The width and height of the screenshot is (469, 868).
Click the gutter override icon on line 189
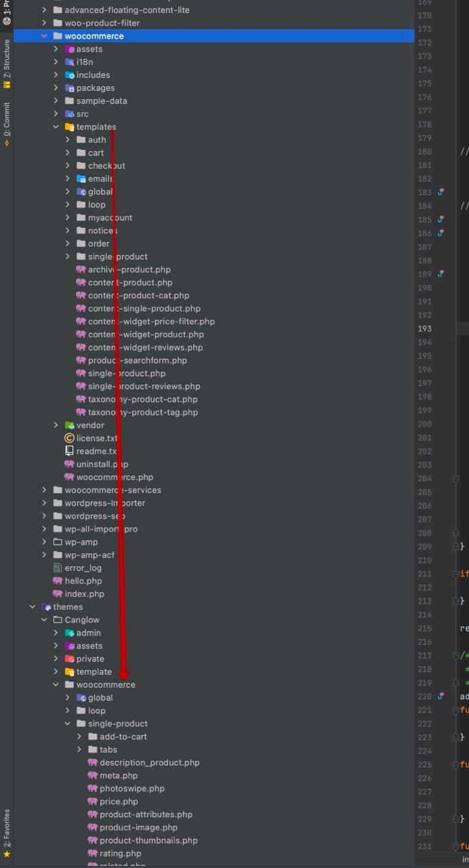pyautogui.click(x=441, y=274)
